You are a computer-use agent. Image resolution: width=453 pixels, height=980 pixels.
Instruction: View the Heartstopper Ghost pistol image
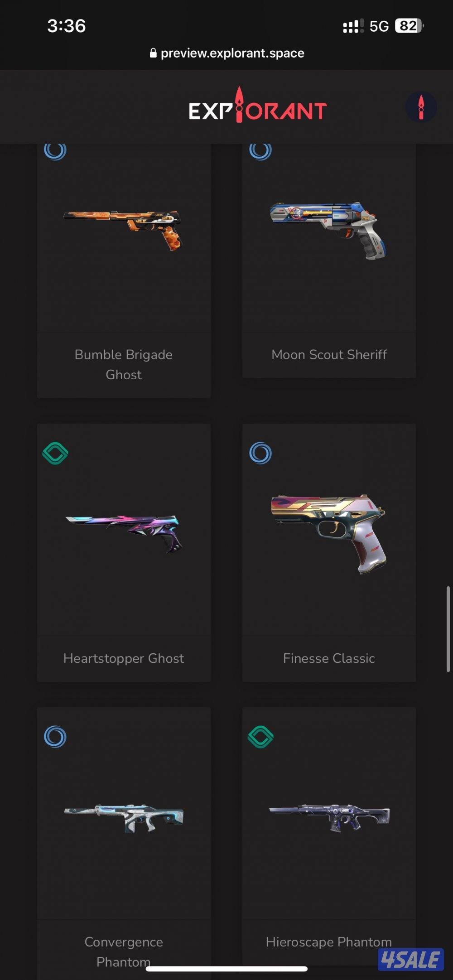124,533
